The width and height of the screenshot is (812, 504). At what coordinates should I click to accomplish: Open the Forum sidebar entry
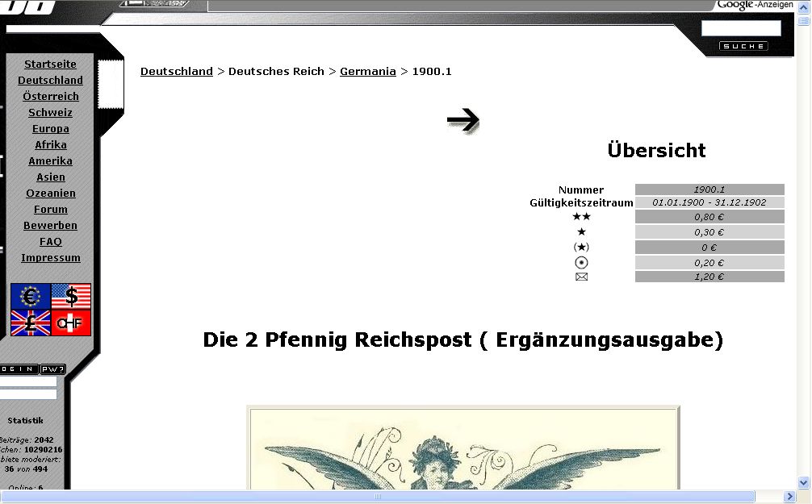click(50, 210)
